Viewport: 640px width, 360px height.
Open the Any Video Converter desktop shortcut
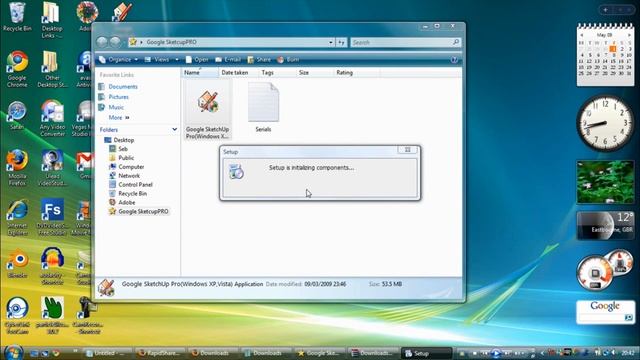pos(52,118)
